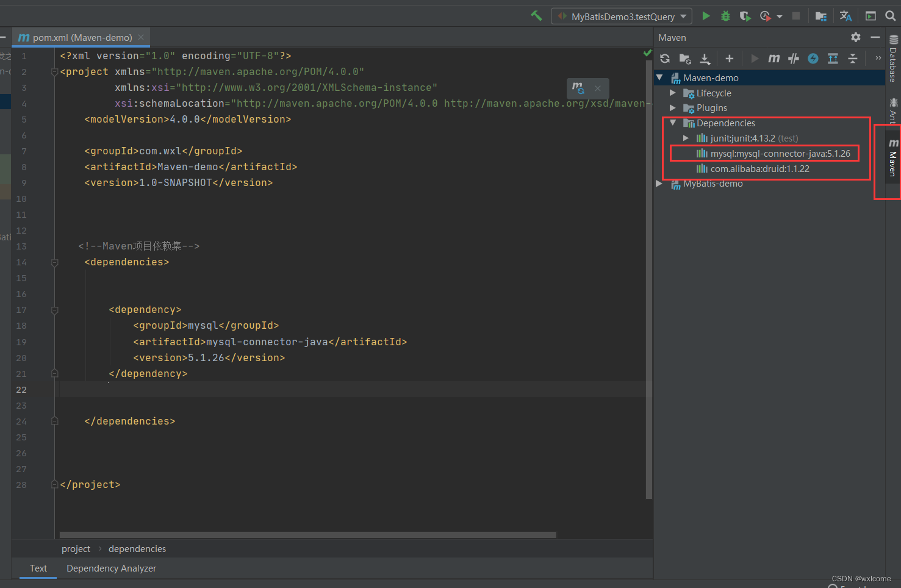Viewport: 901px width, 588px height.
Task: Select the Lifecycle tree item
Action: pos(714,93)
